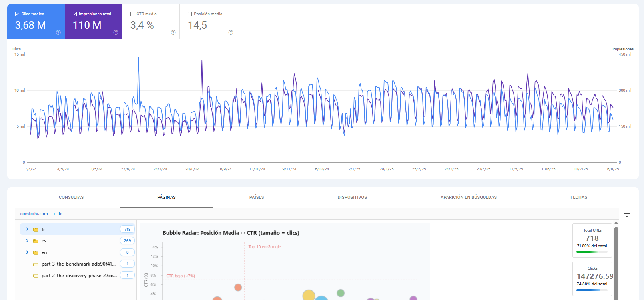Select the es folder row
The height and width of the screenshot is (300, 644).
pyautogui.click(x=78, y=241)
